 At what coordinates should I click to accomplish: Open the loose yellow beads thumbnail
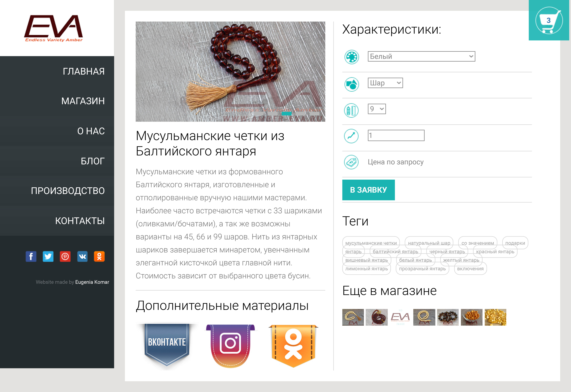pyautogui.click(x=496, y=317)
